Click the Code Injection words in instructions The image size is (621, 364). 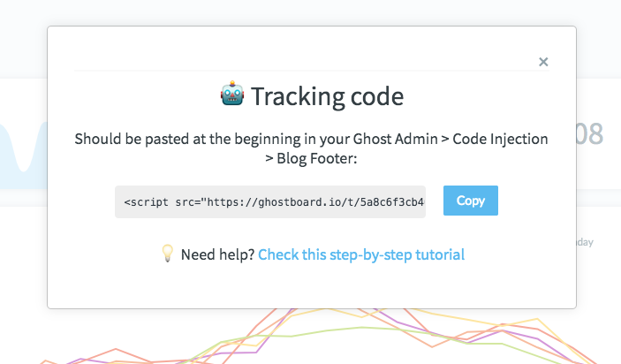[x=500, y=139]
